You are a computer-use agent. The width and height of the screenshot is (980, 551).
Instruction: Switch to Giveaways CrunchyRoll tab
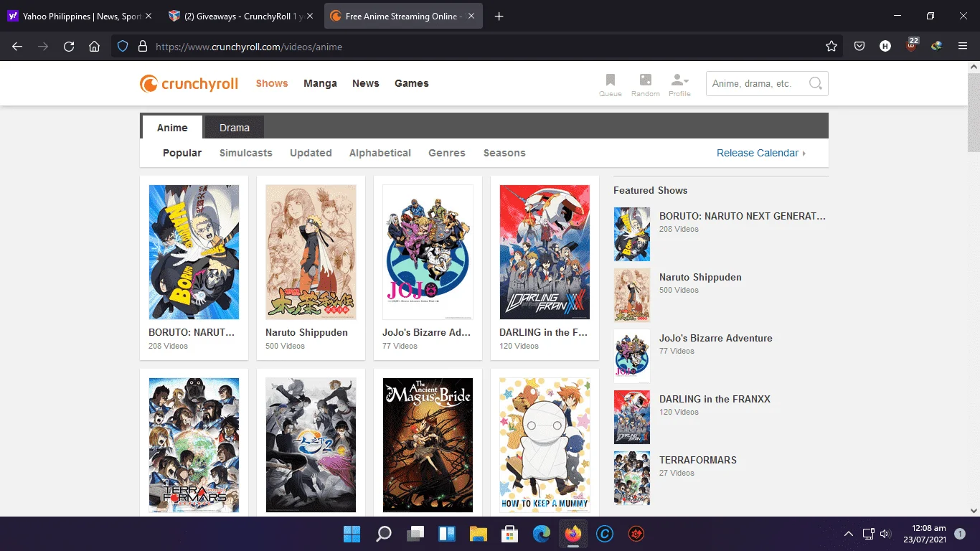point(240,17)
